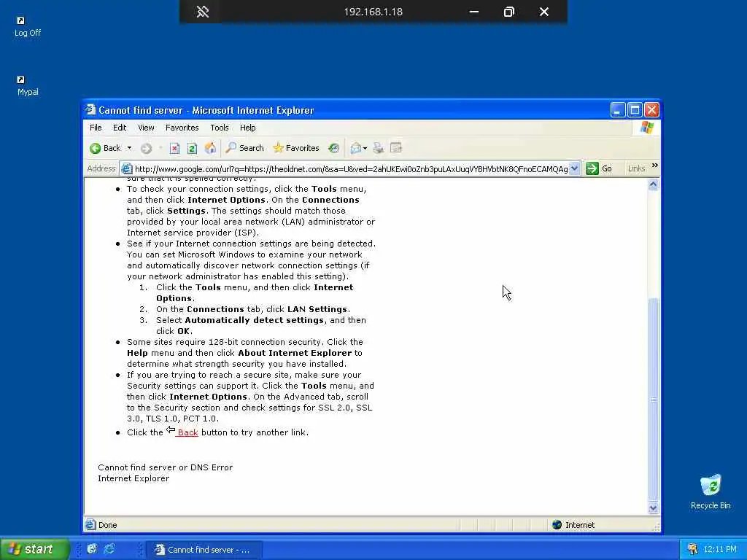Click the 'Internet Explorer' footer text

(133, 478)
